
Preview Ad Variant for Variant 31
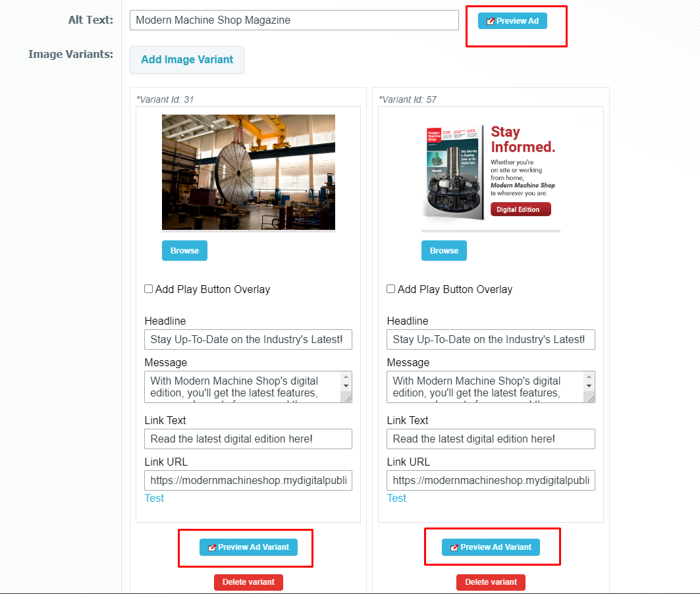(x=248, y=547)
